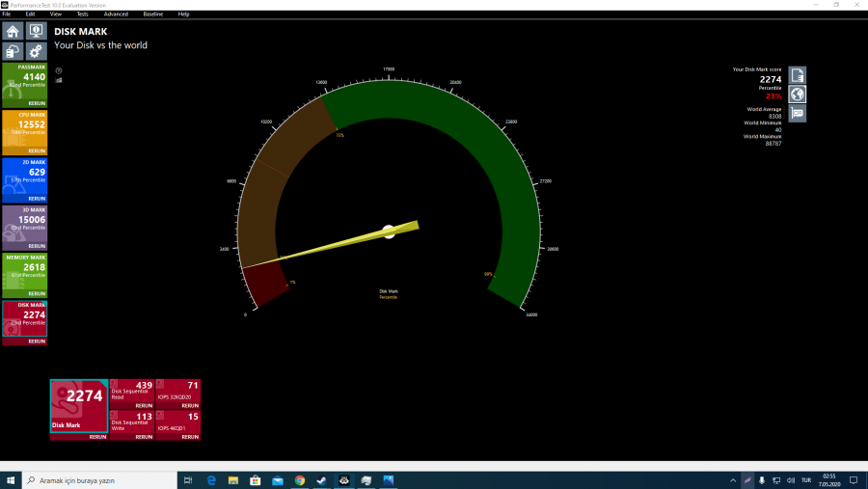Open Google Chrome from the taskbar
Screen dimensions: 868x489
(x=300, y=480)
